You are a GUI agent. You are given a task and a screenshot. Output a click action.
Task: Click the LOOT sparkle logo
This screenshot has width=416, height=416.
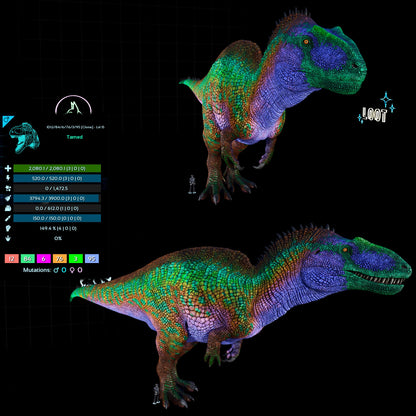(377, 109)
